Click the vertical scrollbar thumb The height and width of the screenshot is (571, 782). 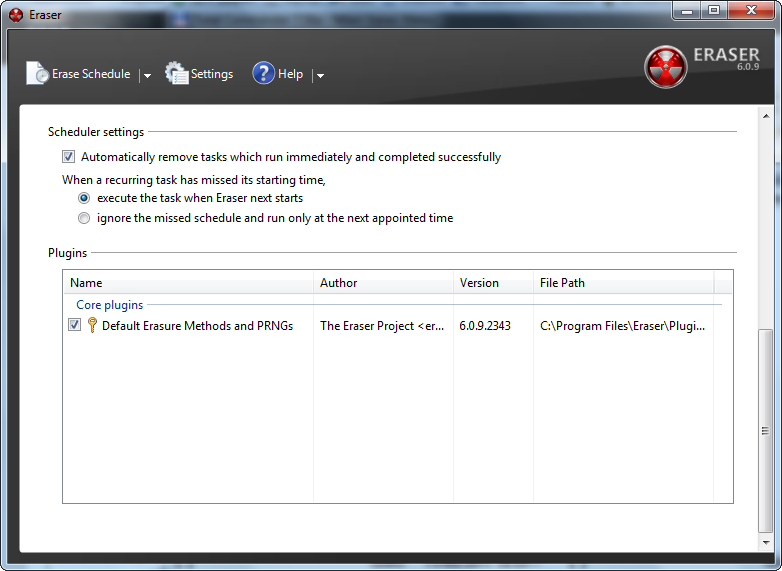(x=766, y=431)
